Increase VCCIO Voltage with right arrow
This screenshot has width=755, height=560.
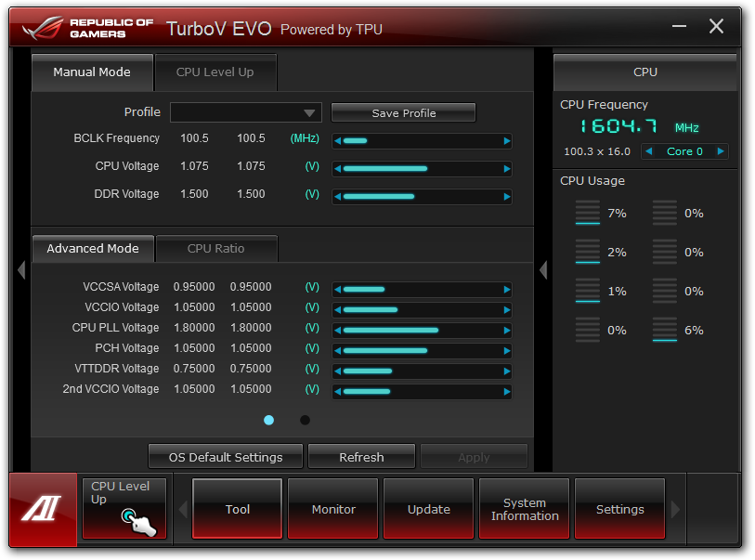pos(506,310)
